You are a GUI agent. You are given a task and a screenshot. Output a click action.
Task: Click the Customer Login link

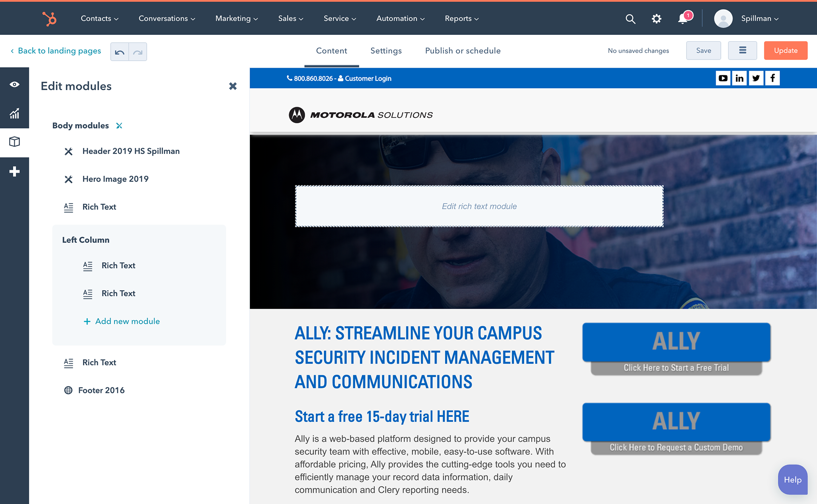coord(365,79)
